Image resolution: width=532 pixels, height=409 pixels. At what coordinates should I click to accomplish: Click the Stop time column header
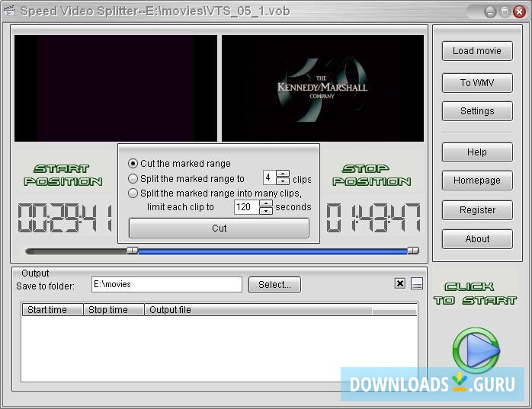pos(114,310)
